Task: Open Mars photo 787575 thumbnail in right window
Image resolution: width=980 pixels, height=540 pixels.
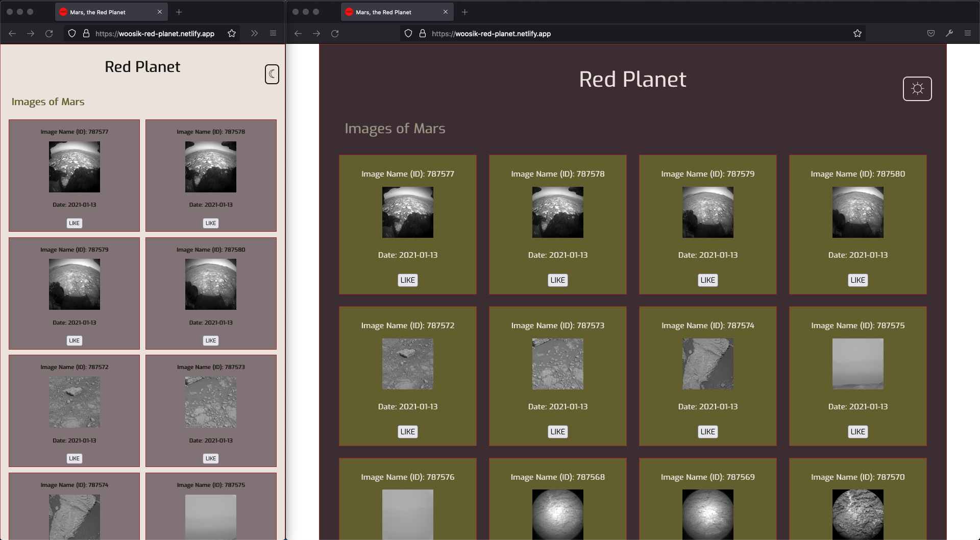Action: tap(858, 364)
